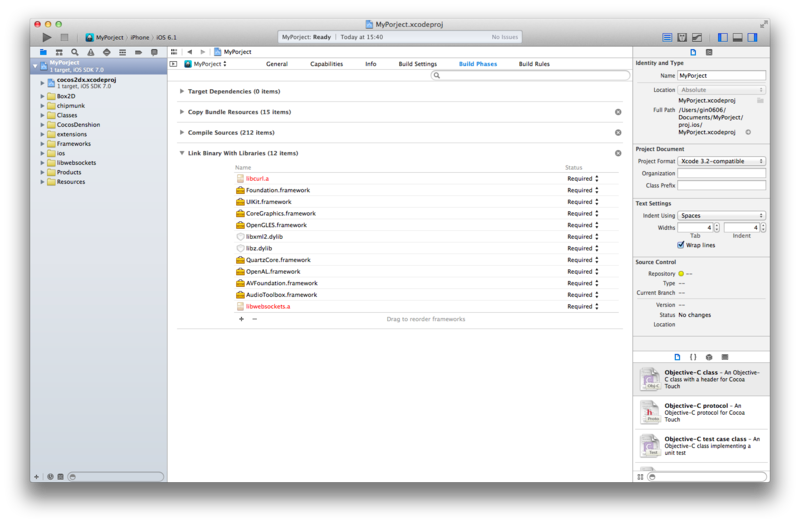
Task: Switch to the Standard editor
Action: 667,37
